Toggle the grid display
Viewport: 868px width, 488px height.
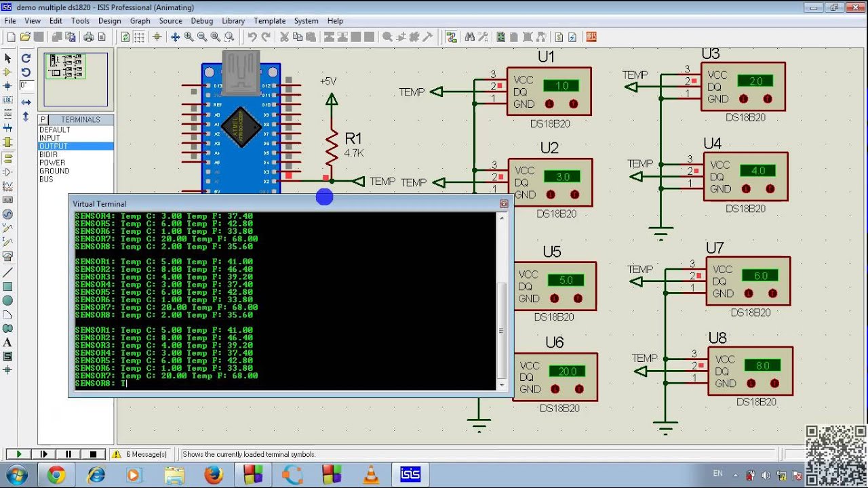(x=139, y=37)
